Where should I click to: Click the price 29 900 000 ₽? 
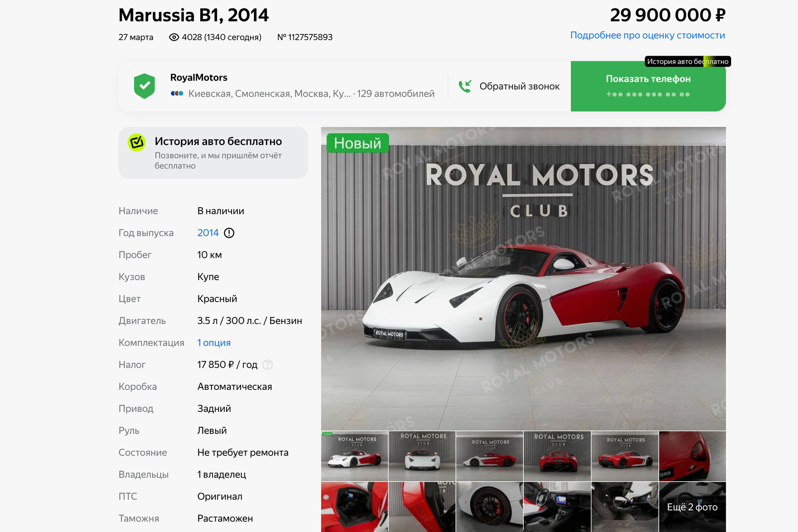667,15
